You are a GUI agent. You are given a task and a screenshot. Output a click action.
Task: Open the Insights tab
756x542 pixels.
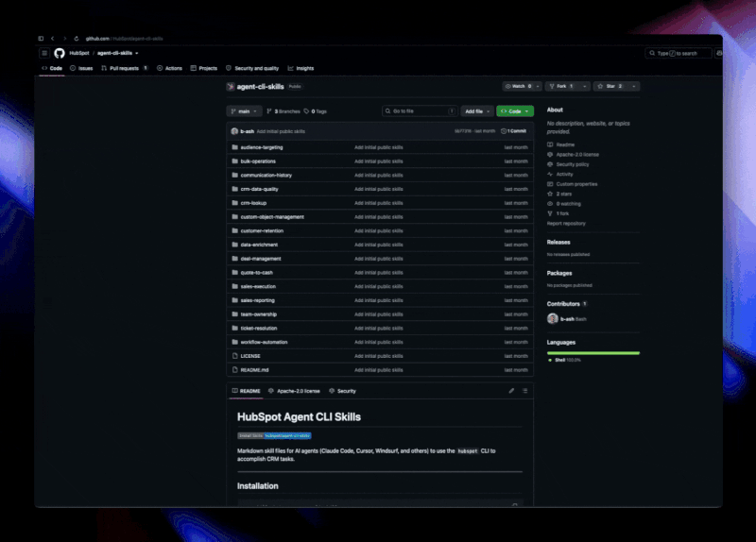coord(301,68)
